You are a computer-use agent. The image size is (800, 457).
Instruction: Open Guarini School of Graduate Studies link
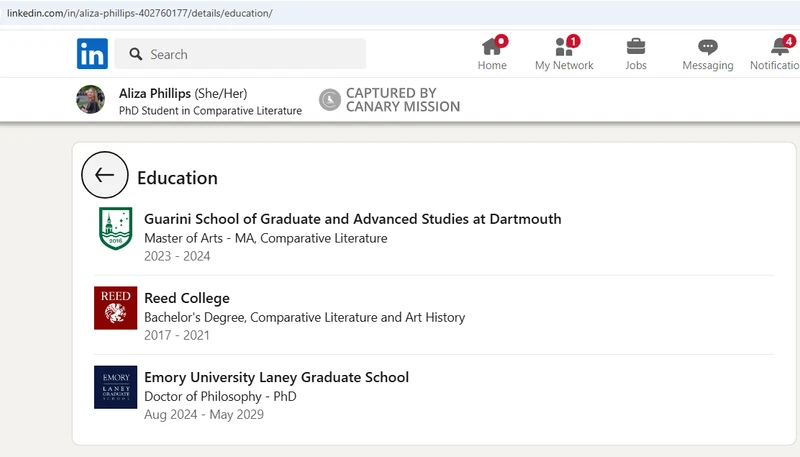coord(352,219)
